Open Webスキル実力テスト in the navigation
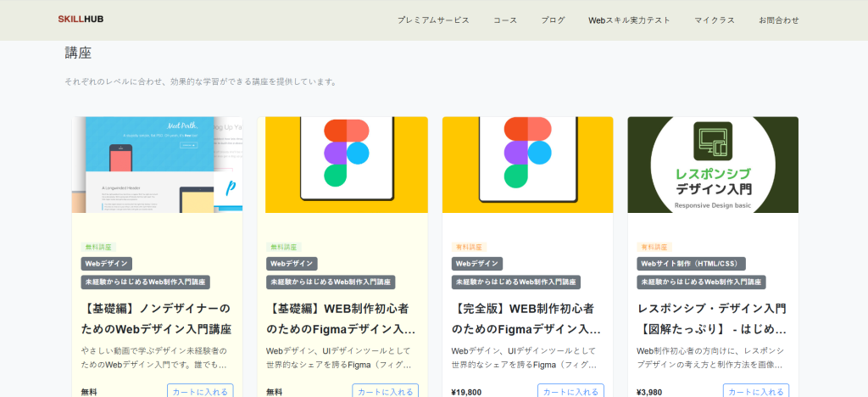Image resolution: width=868 pixels, height=397 pixels. pos(629,20)
